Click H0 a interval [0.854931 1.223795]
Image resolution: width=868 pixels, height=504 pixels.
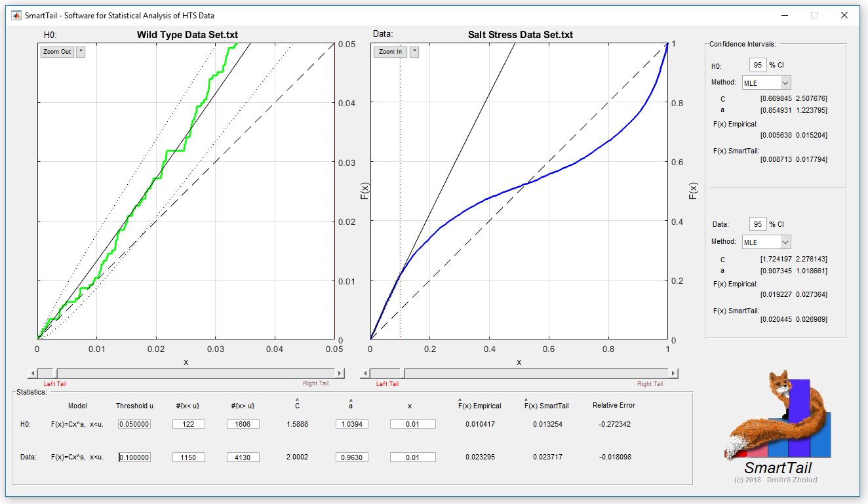(x=793, y=110)
